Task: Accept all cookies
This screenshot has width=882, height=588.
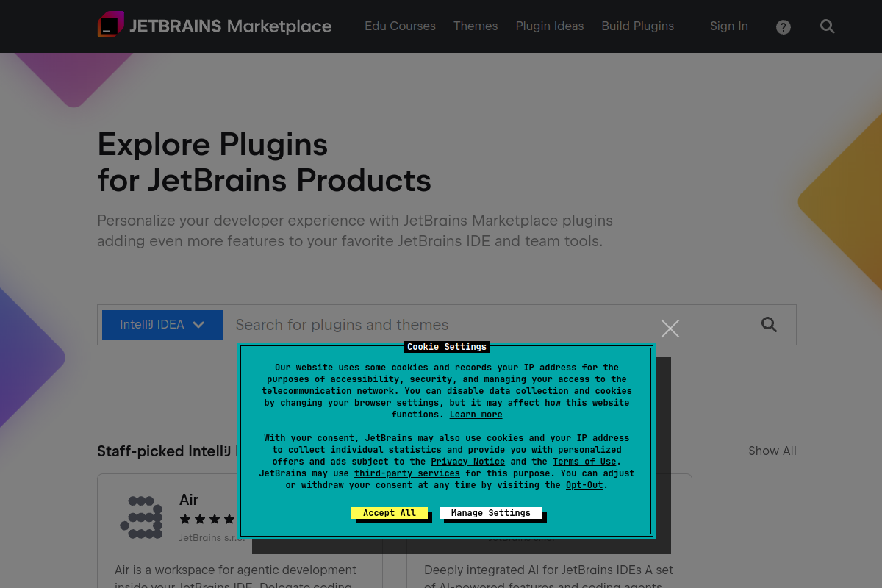Action: tap(389, 513)
